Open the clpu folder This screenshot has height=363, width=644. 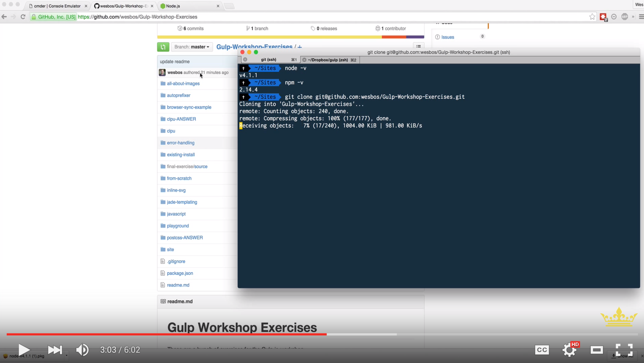[x=171, y=131]
